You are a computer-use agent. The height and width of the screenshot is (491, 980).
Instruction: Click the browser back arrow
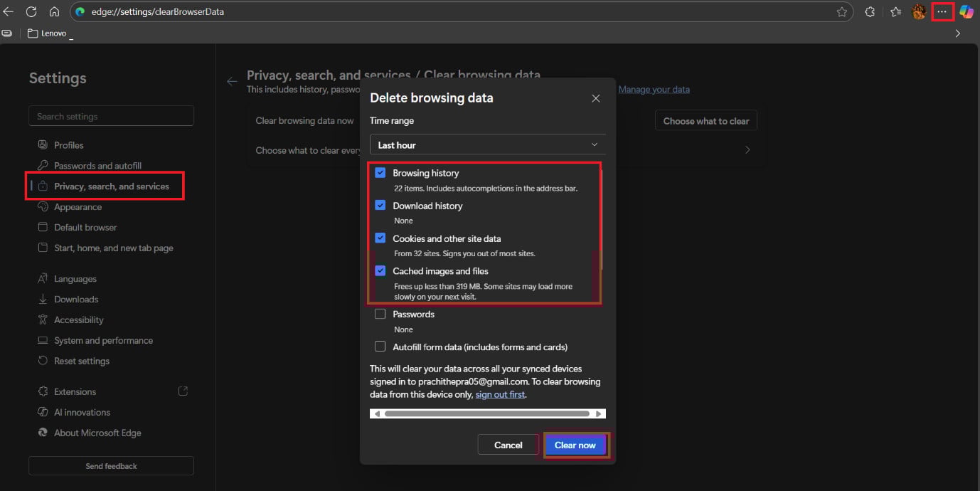[x=9, y=11]
